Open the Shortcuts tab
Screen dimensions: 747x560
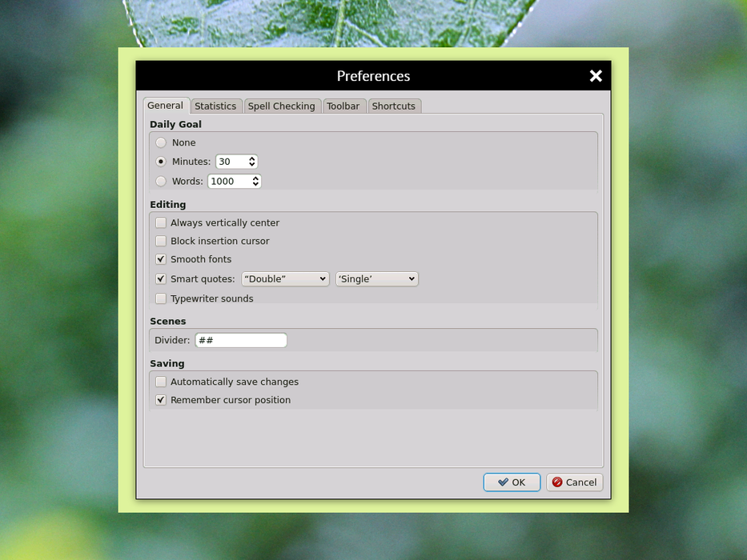click(393, 106)
